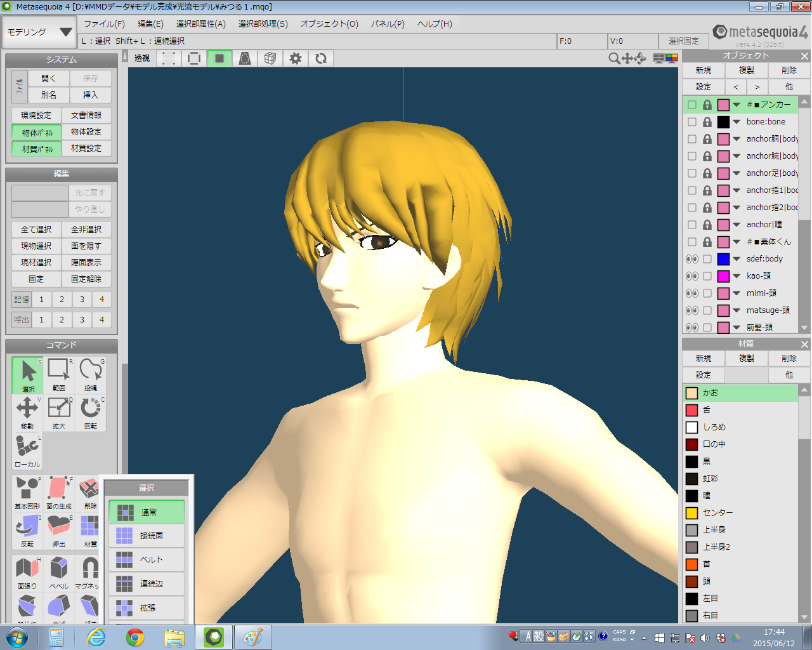This screenshot has width=812, height=650.
Task: Select the センター yellow material swatch
Action: [692, 513]
